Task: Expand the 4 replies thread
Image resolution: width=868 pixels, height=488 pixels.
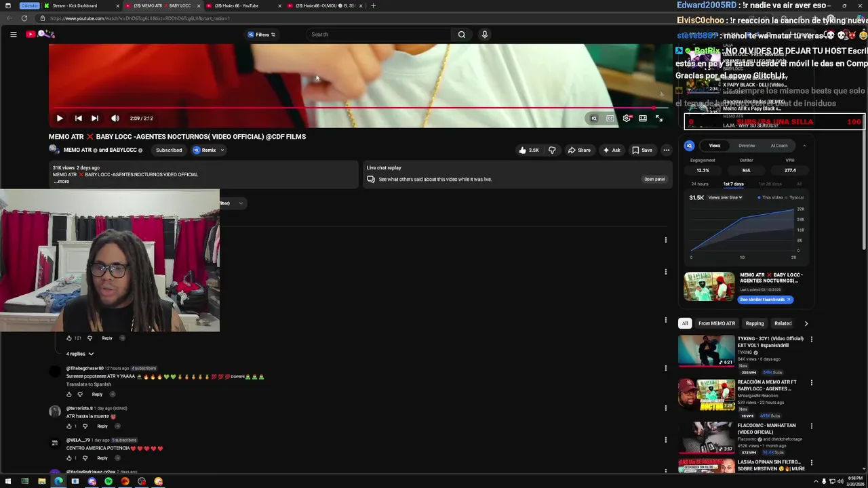Action: pyautogui.click(x=80, y=354)
